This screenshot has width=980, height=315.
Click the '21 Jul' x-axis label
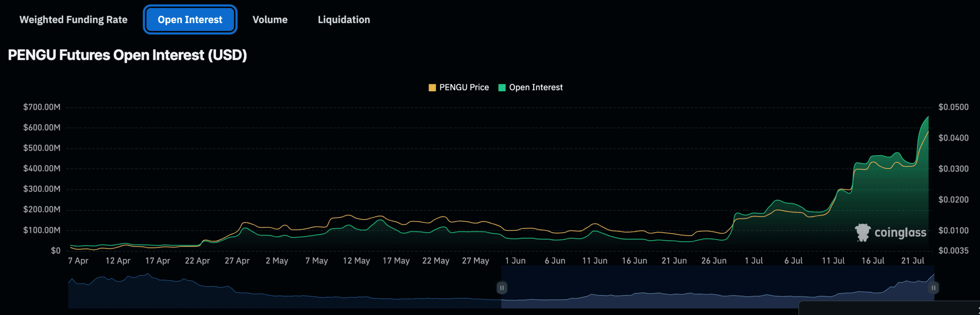(x=913, y=261)
